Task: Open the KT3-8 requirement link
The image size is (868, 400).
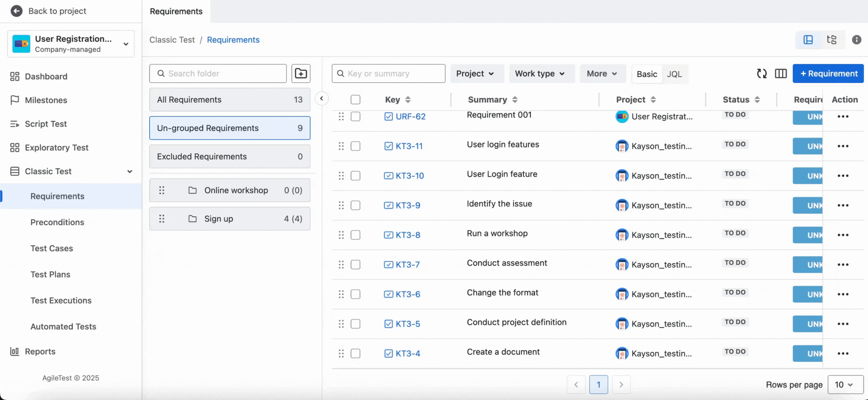Action: tap(408, 235)
